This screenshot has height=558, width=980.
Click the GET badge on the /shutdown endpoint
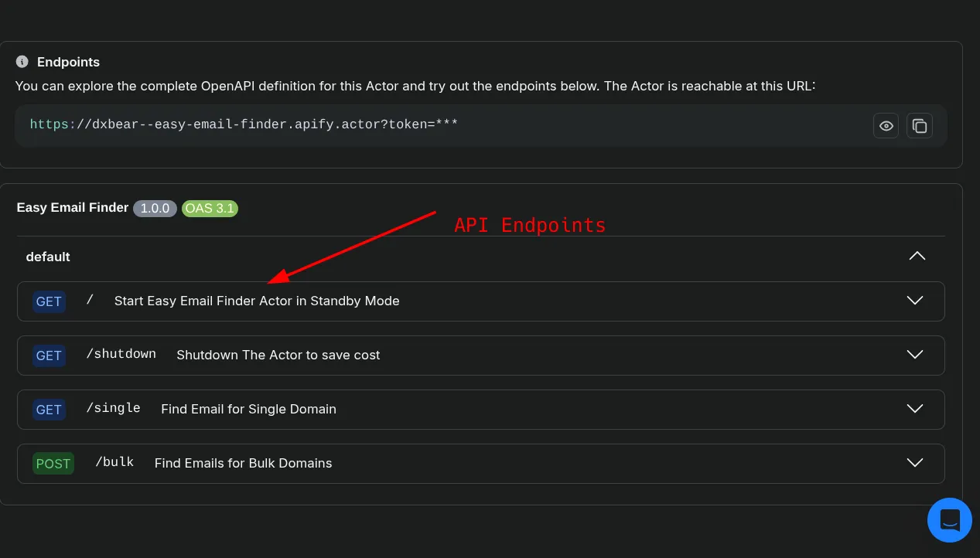[x=49, y=356]
